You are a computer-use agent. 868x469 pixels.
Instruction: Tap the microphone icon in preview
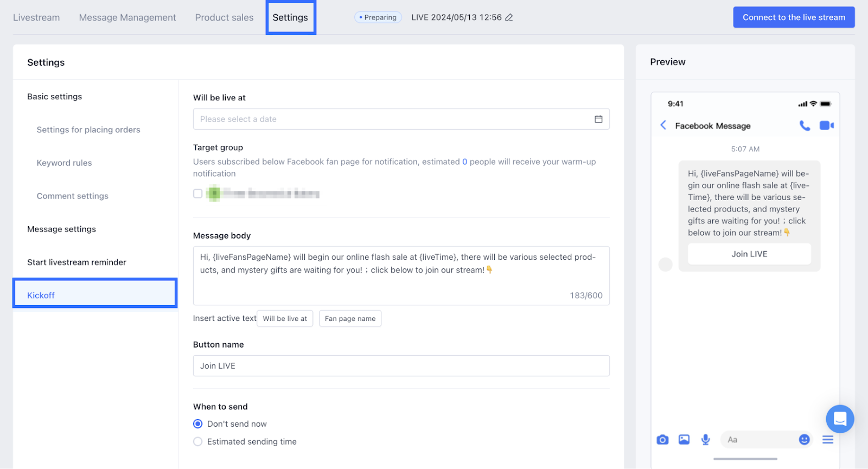click(x=705, y=440)
